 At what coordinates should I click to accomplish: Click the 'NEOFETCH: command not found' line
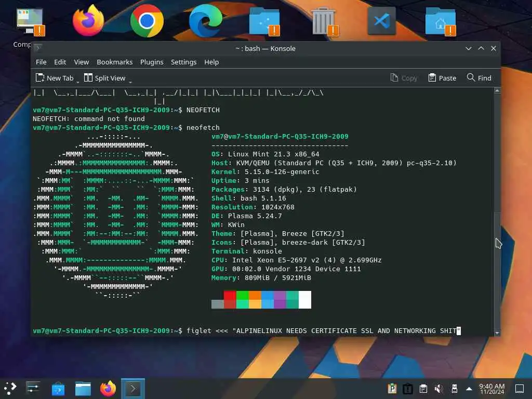(x=89, y=119)
